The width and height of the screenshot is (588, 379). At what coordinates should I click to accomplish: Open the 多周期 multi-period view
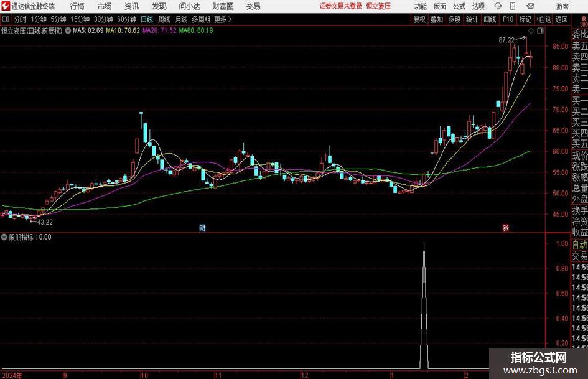pos(201,19)
